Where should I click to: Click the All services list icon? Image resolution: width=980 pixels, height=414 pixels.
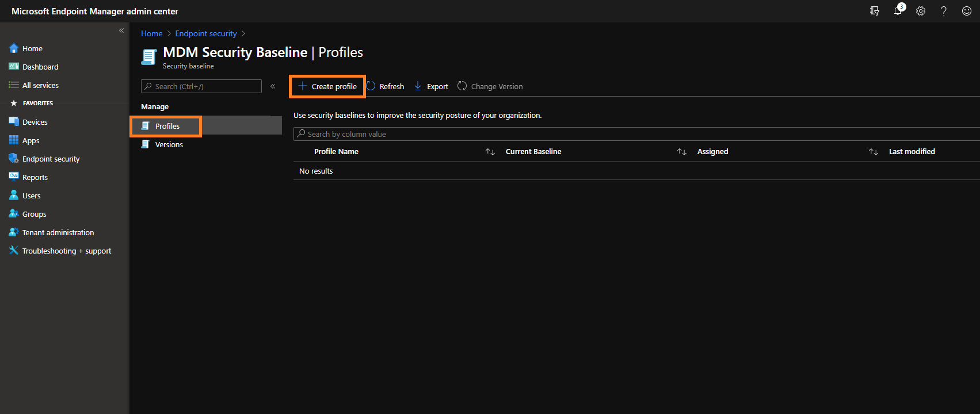point(14,85)
